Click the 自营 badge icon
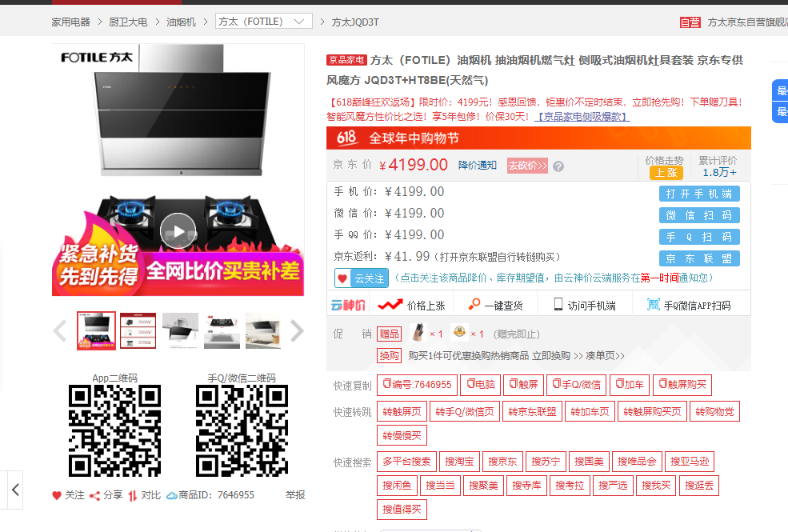This screenshot has height=532, width=788. (690, 22)
